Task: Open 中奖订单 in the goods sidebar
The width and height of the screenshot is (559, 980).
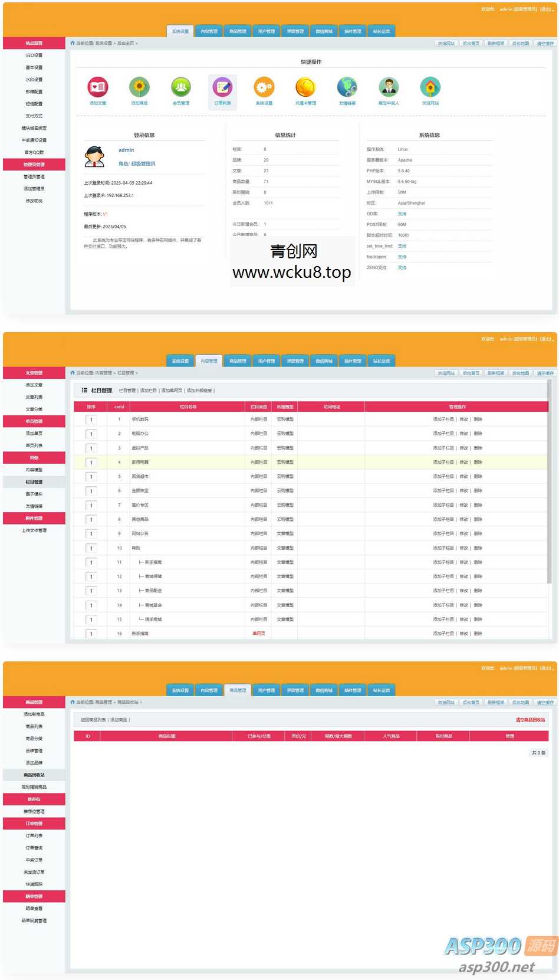Action: [34, 860]
